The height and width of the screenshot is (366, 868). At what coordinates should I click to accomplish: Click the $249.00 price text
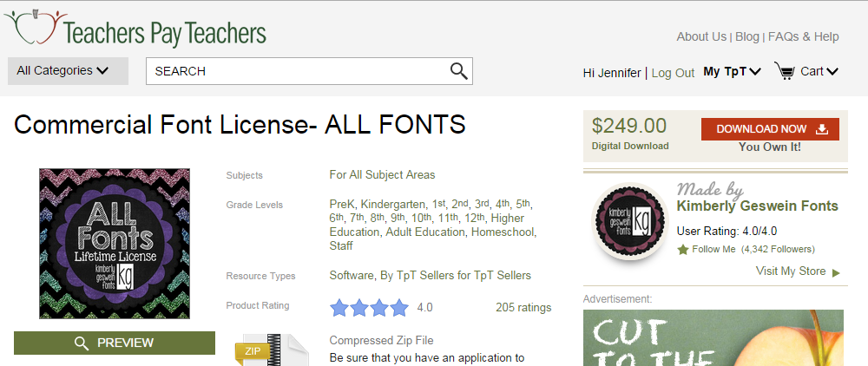tap(628, 126)
